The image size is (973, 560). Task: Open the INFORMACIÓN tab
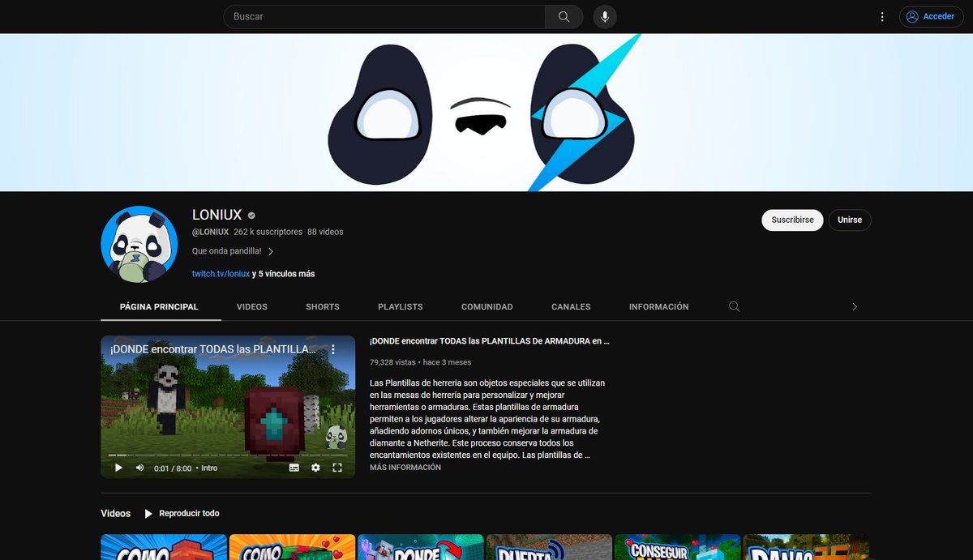pos(659,307)
